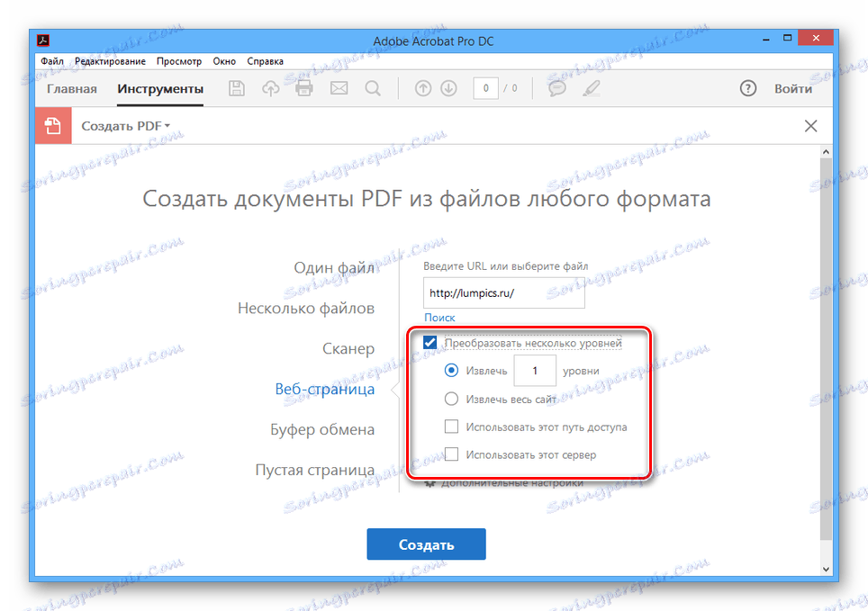Image resolution: width=868 pixels, height=611 pixels.
Task: Open the Файл menu
Action: (x=51, y=60)
